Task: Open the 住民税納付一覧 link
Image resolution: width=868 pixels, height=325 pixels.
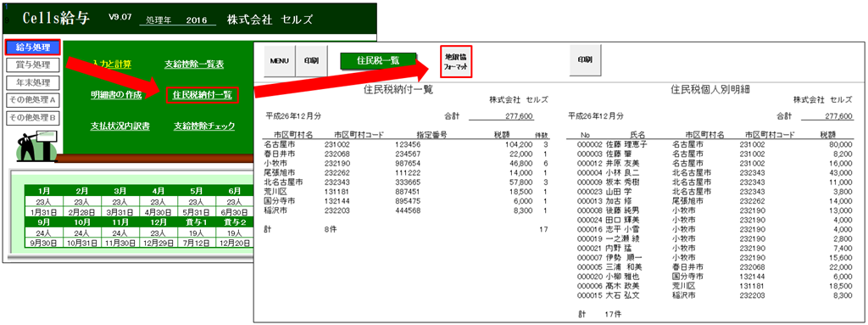Action: coord(202,95)
